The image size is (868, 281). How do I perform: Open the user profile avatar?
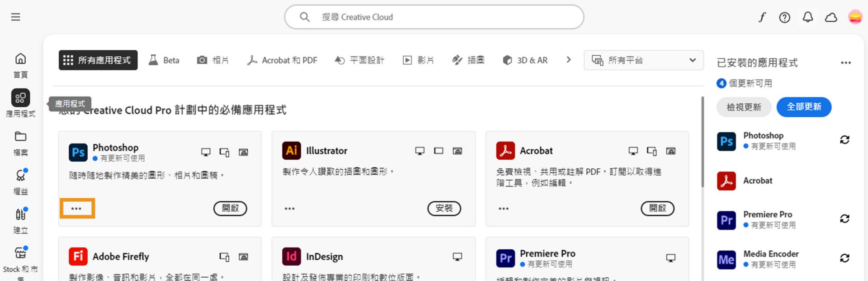point(855,17)
